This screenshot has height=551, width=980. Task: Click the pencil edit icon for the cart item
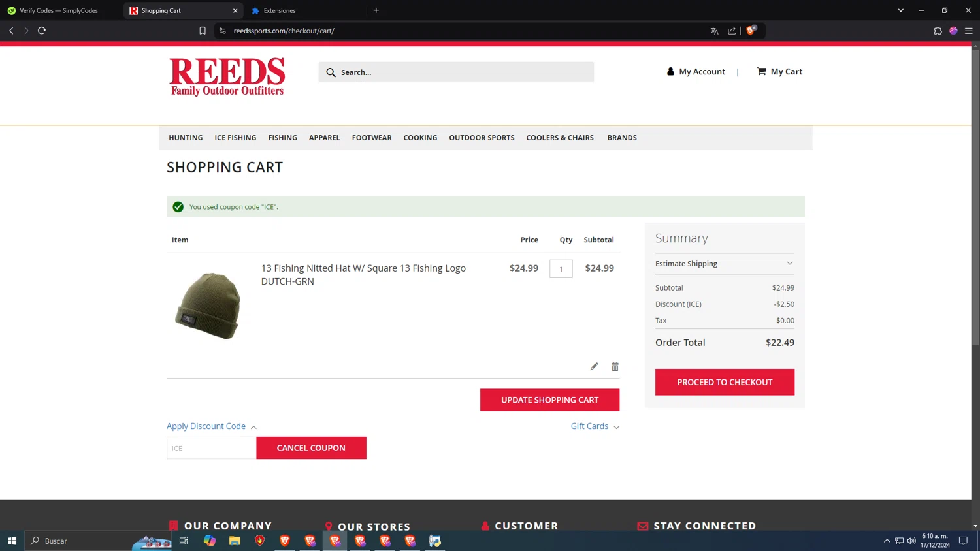(594, 366)
